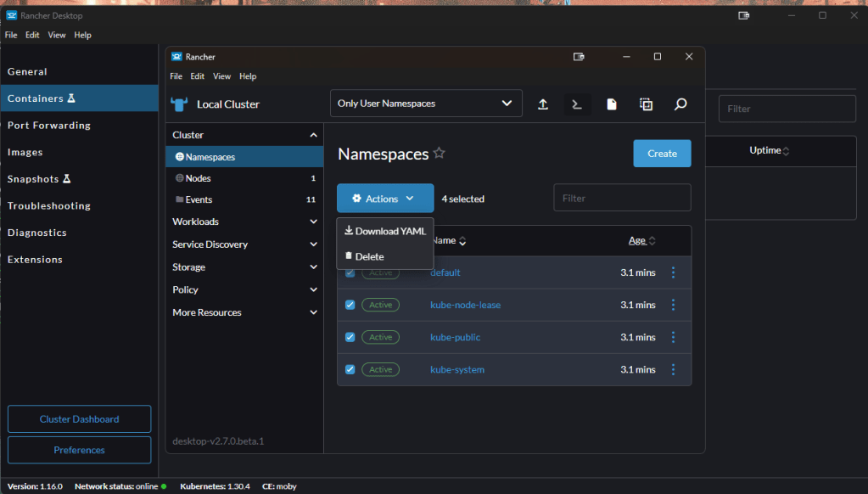Viewport: 868px width, 494px height.
Task: Click the Local Cluster cow logo
Action: click(x=179, y=104)
